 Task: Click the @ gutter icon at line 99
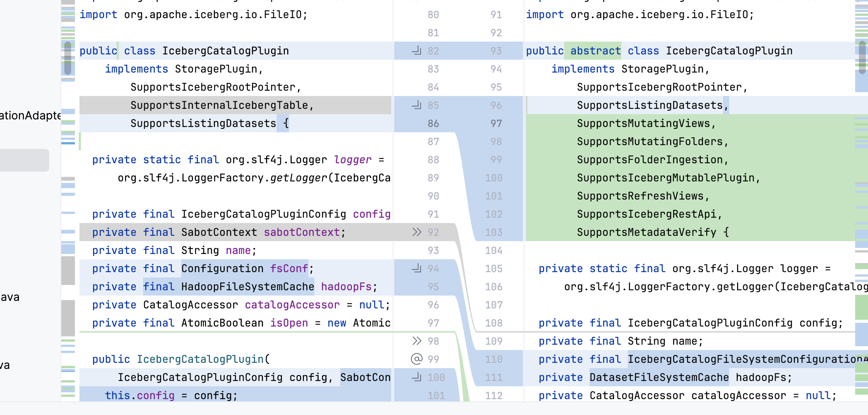416,359
